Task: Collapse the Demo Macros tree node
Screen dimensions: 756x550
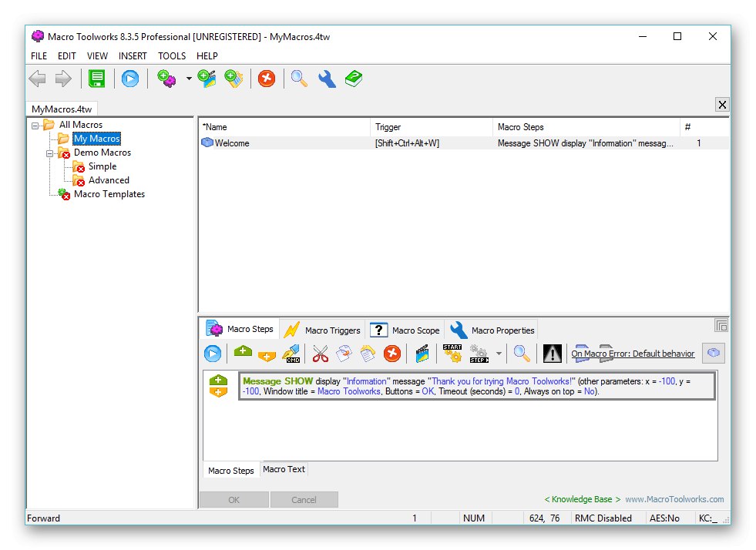Action: [x=49, y=154]
